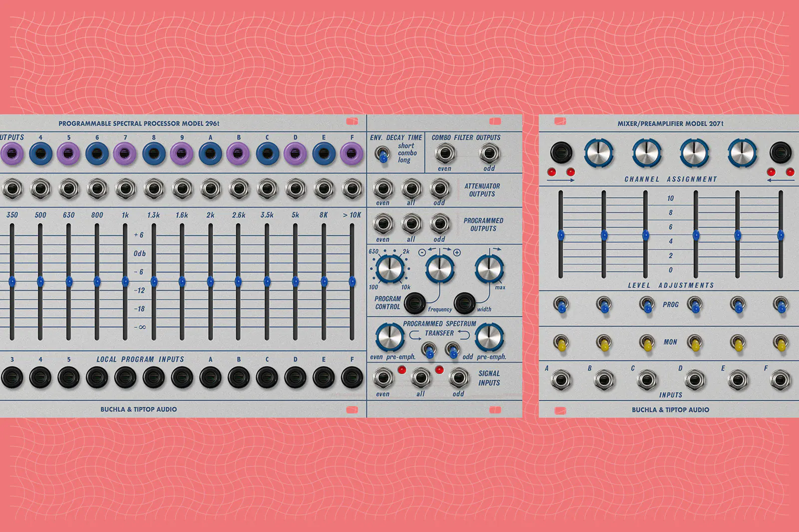
Task: Toggle the yellow MON switch above input B
Action: click(604, 342)
